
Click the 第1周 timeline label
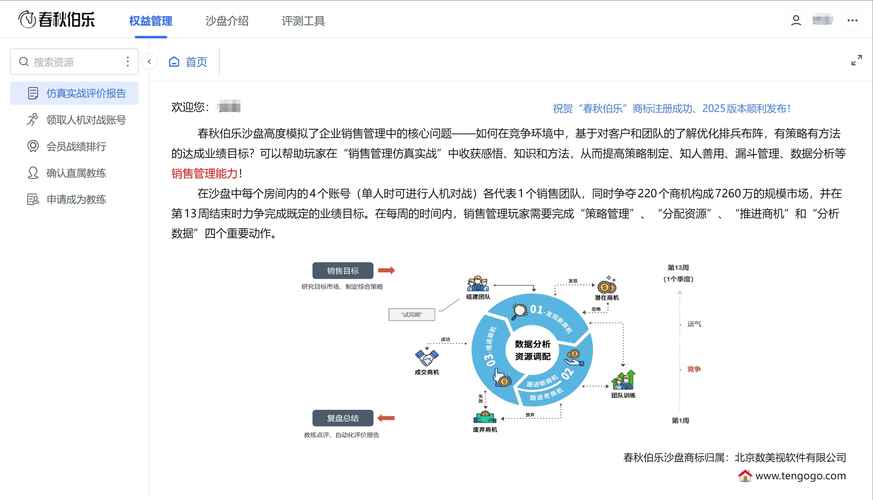coord(680,420)
